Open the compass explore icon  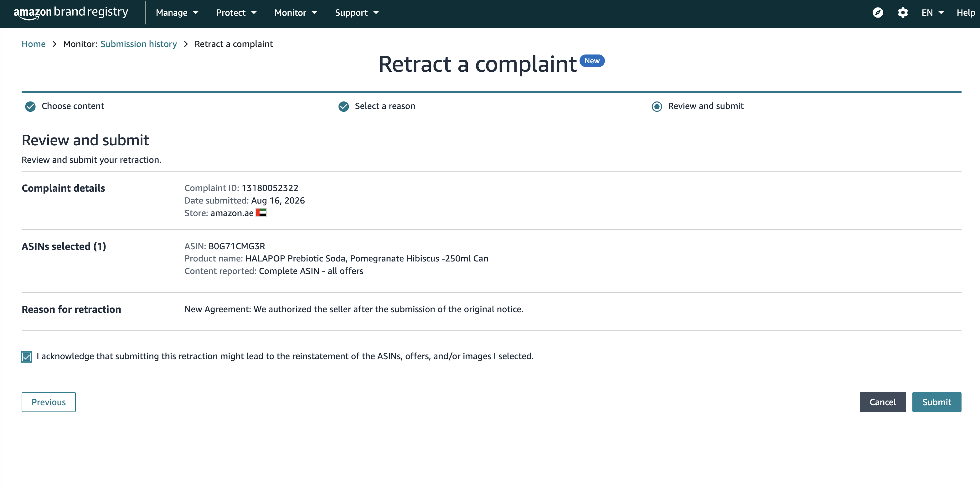878,13
